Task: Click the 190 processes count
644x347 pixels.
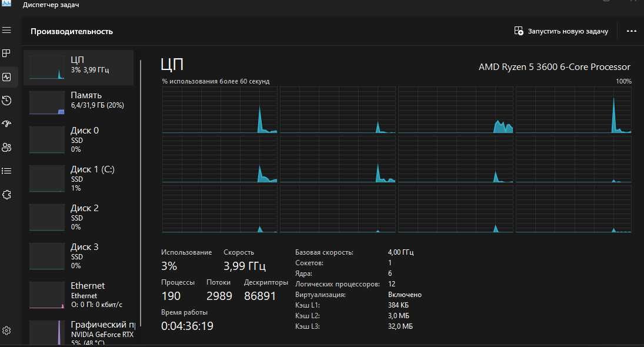Action: (x=171, y=296)
